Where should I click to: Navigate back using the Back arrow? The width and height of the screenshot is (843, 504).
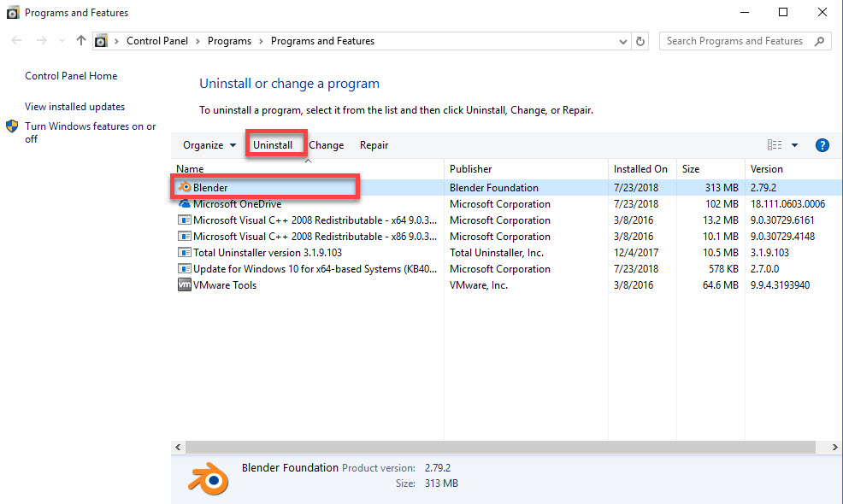[17, 41]
